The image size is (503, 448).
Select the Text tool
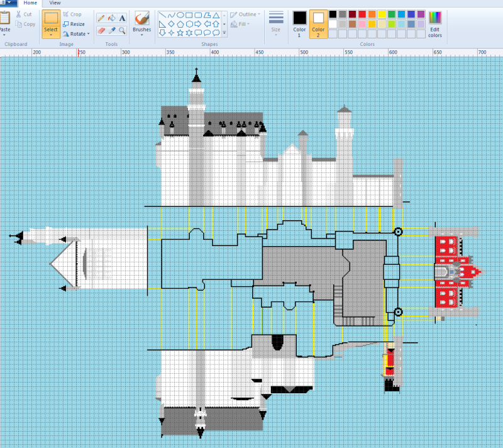coord(122,18)
